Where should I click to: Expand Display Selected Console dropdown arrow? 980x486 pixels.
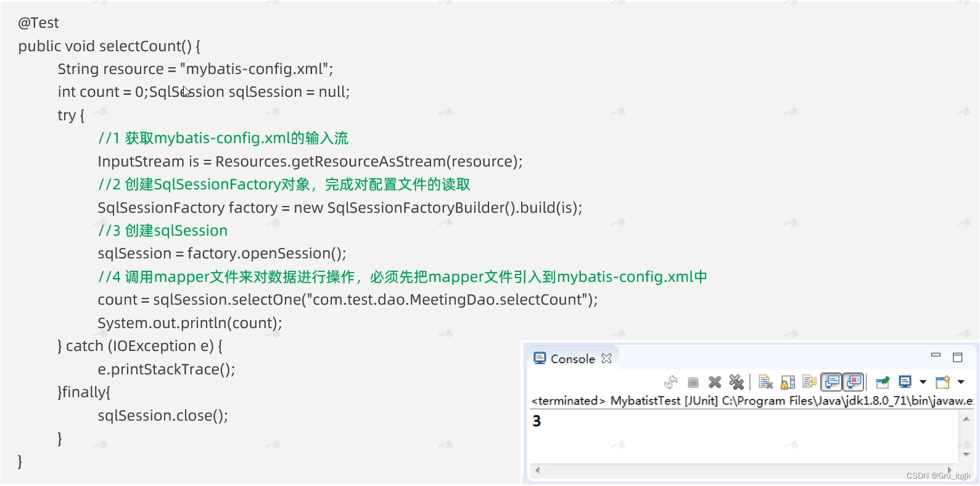(x=923, y=382)
